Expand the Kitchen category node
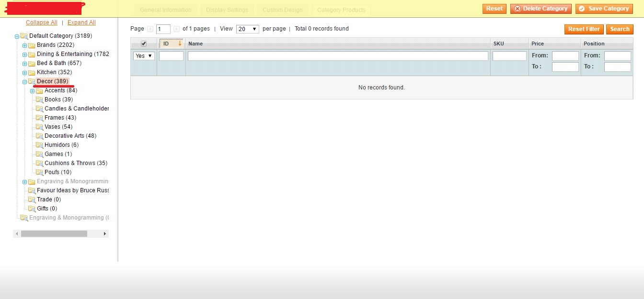Image resolution: width=644 pixels, height=299 pixels. pyautogui.click(x=25, y=73)
